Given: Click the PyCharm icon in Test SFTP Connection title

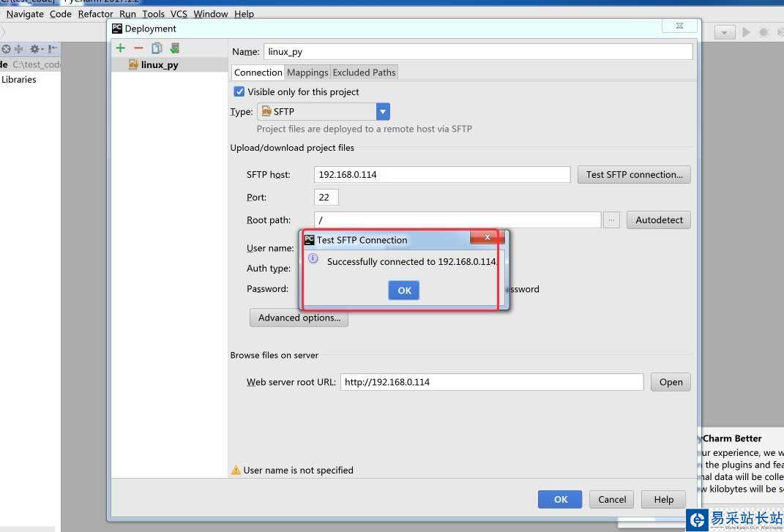Looking at the screenshot, I should tap(310, 240).
